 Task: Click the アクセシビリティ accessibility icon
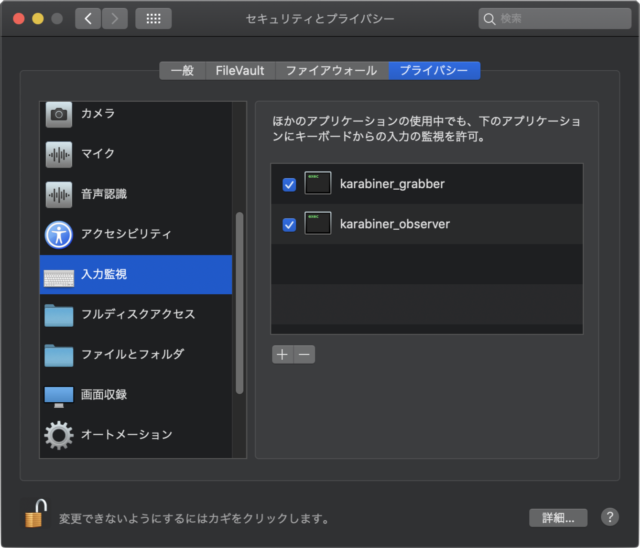[x=59, y=235]
